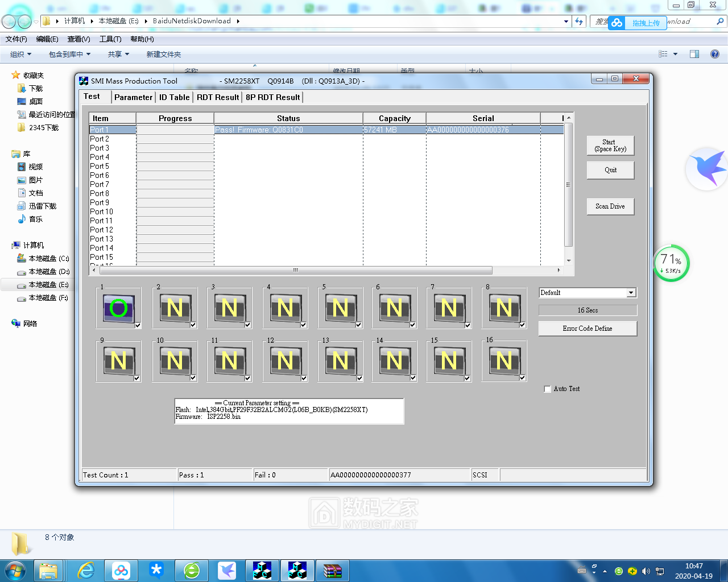
Task: Click the Windows Start orb
Action: [x=15, y=570]
